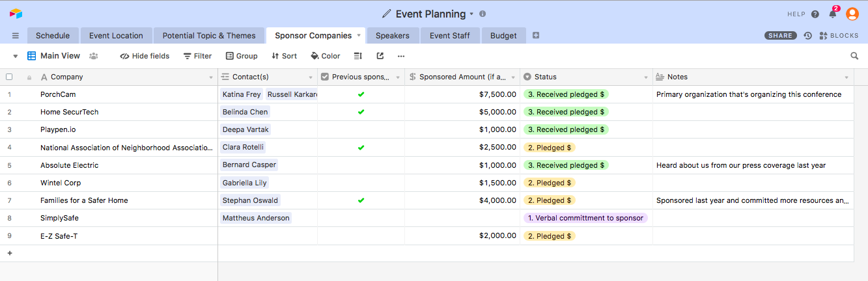Viewport: 868px width, 281px height.
Task: Switch to Potential Topic & Themes tab
Action: pyautogui.click(x=209, y=36)
